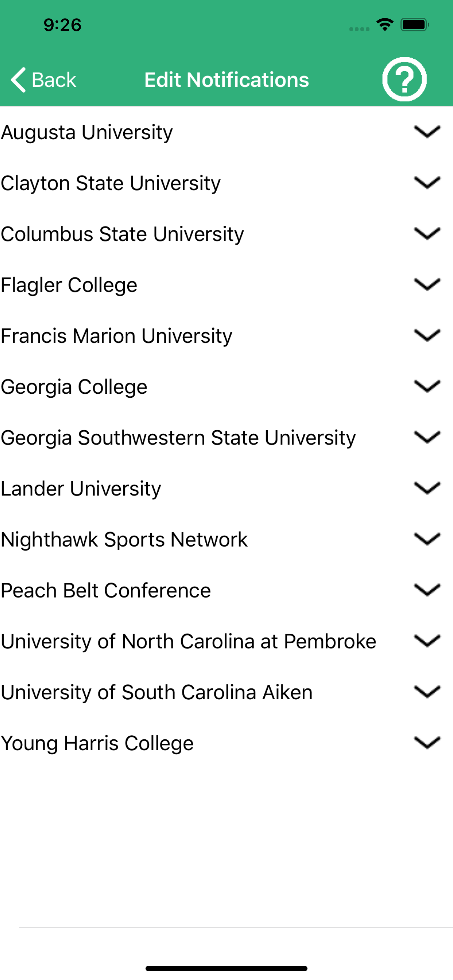The height and width of the screenshot is (980, 453).
Task: Tap University of North Carolina at Pembroke label
Action: [189, 641]
